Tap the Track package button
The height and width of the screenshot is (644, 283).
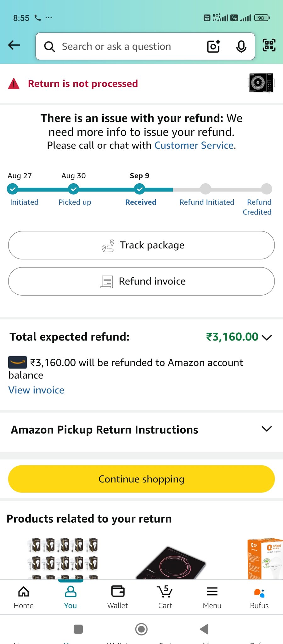(x=141, y=245)
